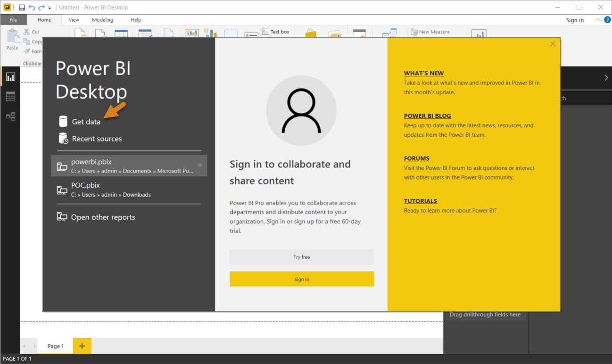Switch to the View ribbon tab
The width and height of the screenshot is (612, 364).
click(x=74, y=20)
